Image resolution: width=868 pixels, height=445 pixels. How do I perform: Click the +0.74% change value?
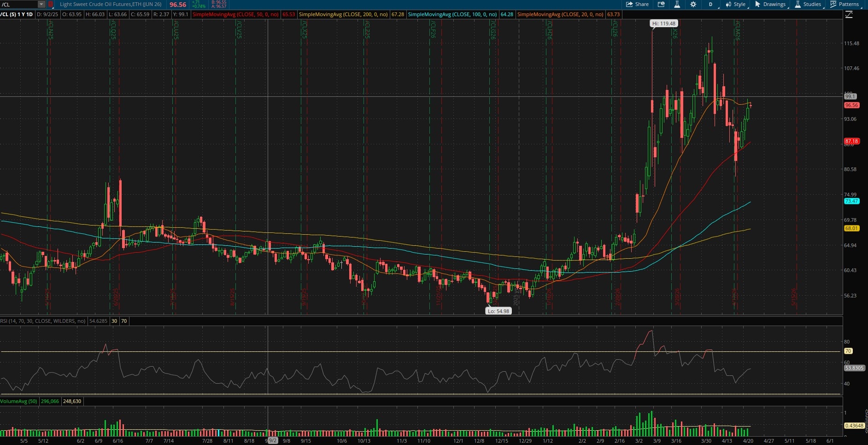pos(199,6)
